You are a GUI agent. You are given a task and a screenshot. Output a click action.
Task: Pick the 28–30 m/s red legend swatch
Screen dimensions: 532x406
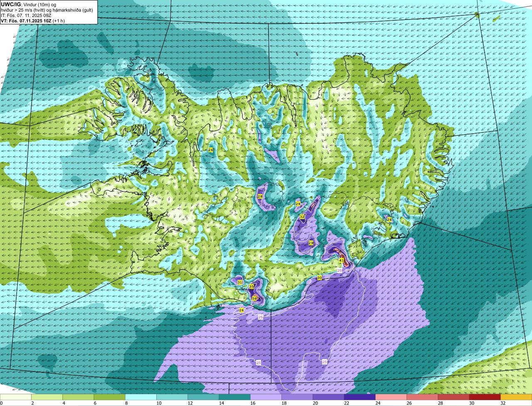(x=453, y=397)
